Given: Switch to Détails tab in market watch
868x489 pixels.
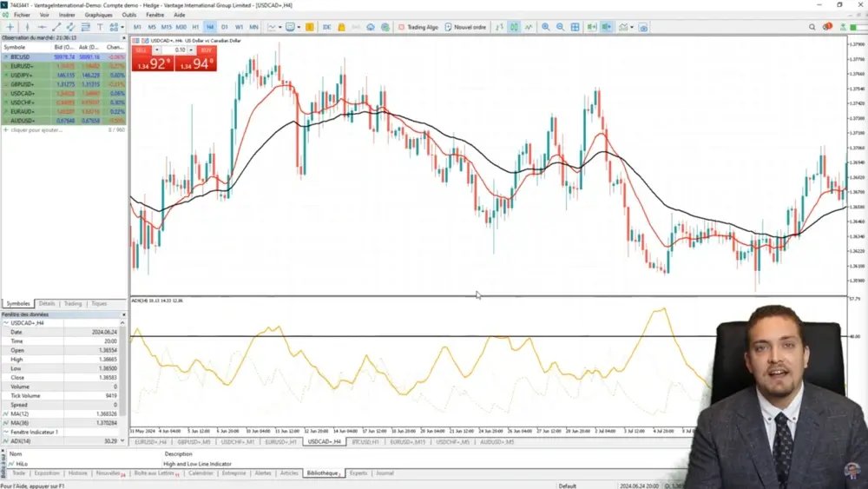Looking at the screenshot, I should tap(47, 303).
